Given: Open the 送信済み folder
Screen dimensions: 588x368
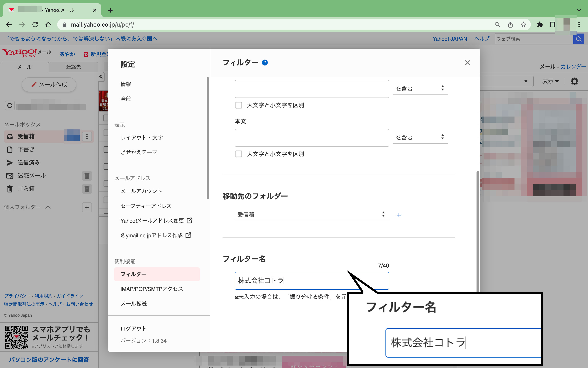Looking at the screenshot, I should click(29, 163).
